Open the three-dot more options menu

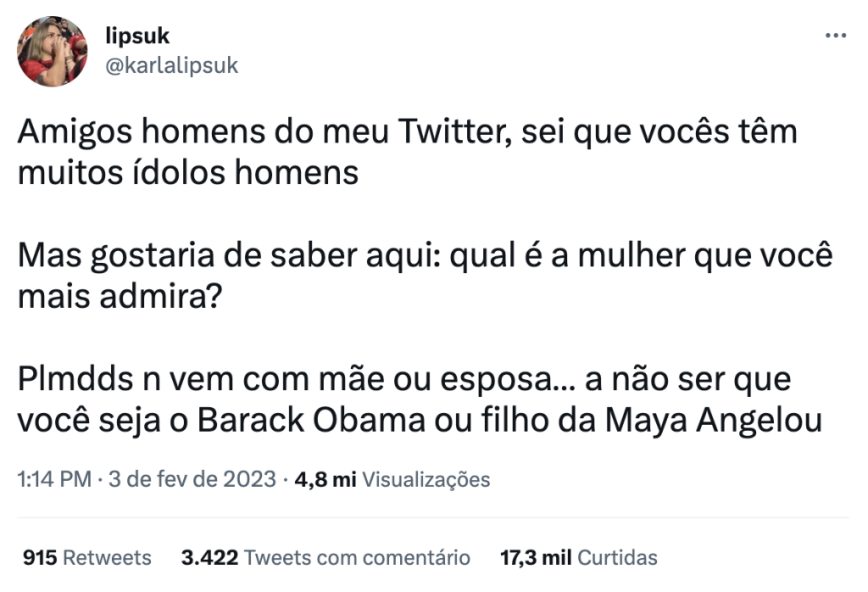[835, 36]
